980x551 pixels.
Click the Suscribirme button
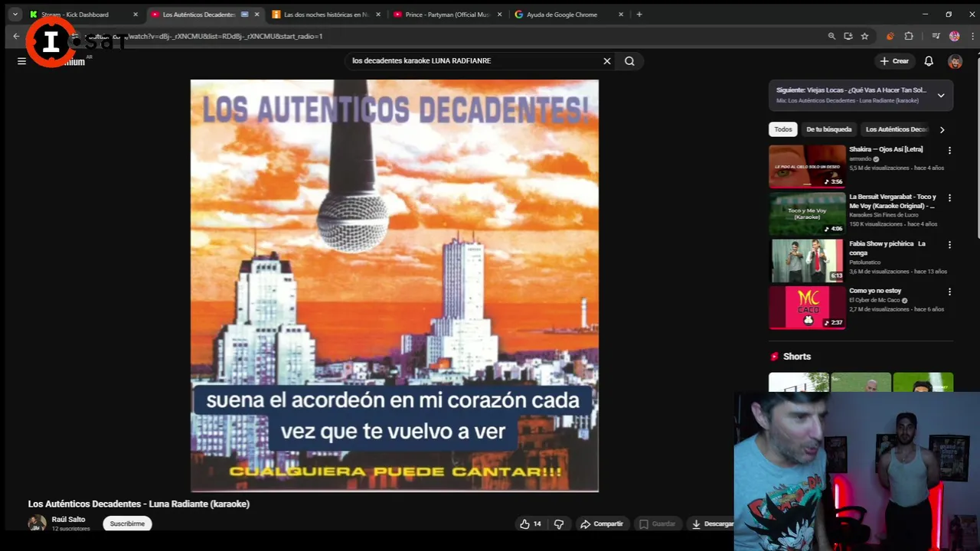[x=127, y=524]
